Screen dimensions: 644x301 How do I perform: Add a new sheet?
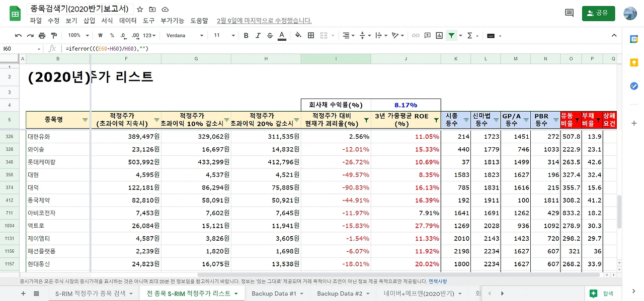(x=23, y=293)
